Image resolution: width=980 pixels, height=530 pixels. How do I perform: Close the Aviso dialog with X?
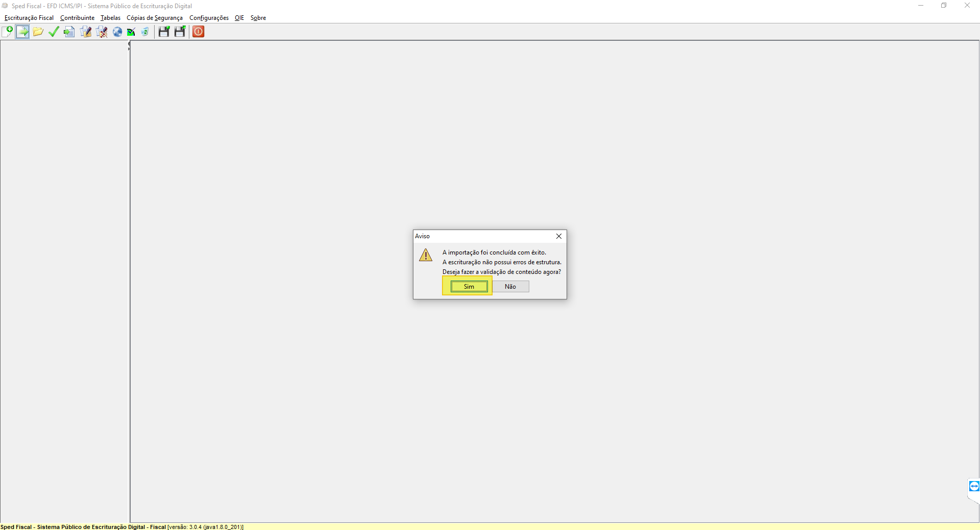point(559,236)
